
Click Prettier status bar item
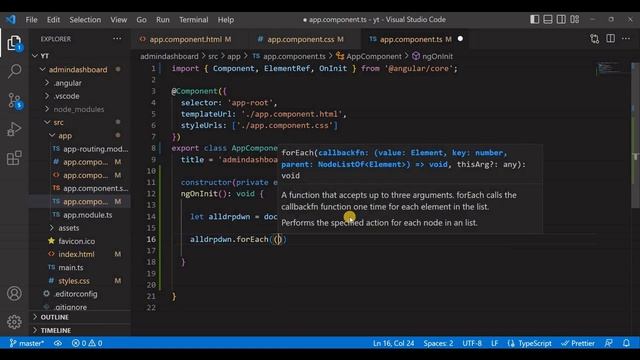pos(578,343)
